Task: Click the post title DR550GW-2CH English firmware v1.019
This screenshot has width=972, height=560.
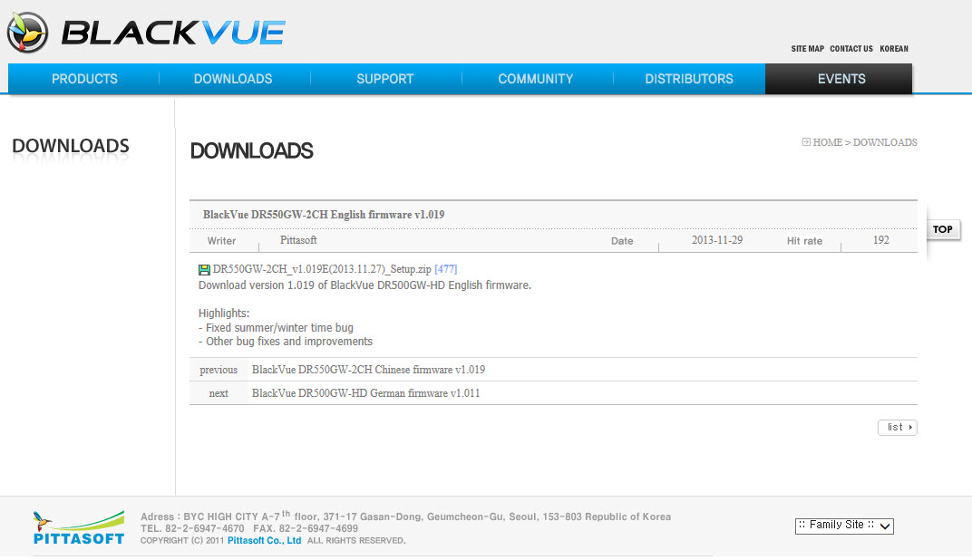Action: tap(324, 215)
